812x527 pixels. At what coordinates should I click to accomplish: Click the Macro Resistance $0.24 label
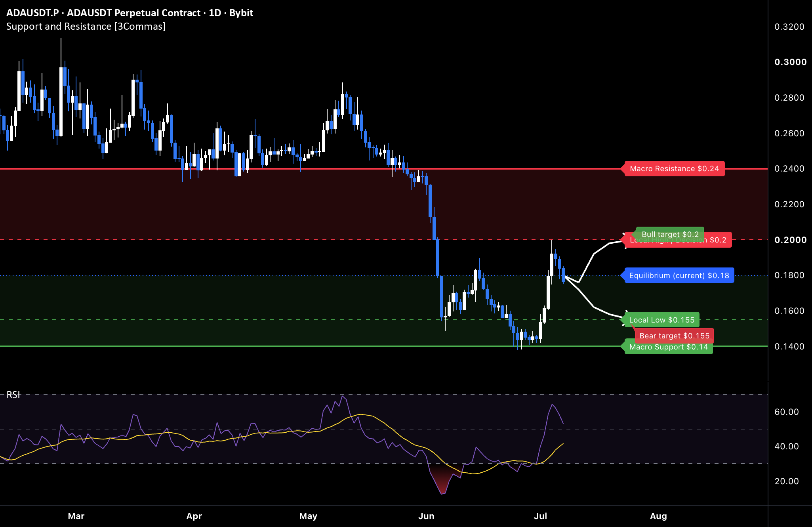click(674, 169)
